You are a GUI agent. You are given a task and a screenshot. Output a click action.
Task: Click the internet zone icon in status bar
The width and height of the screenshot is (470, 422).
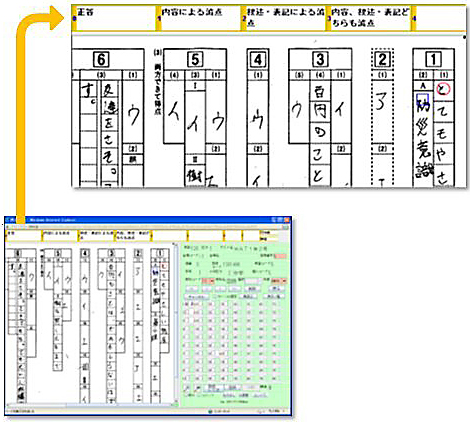210,411
